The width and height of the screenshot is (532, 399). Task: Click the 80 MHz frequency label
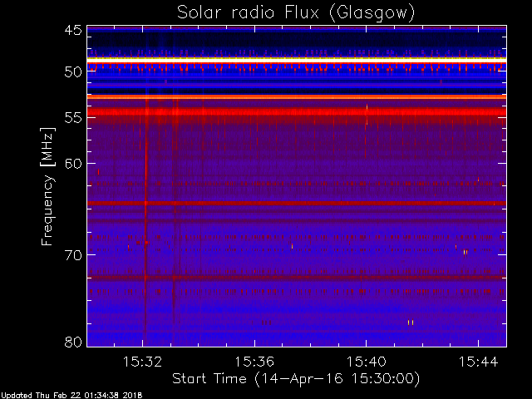tap(73, 342)
